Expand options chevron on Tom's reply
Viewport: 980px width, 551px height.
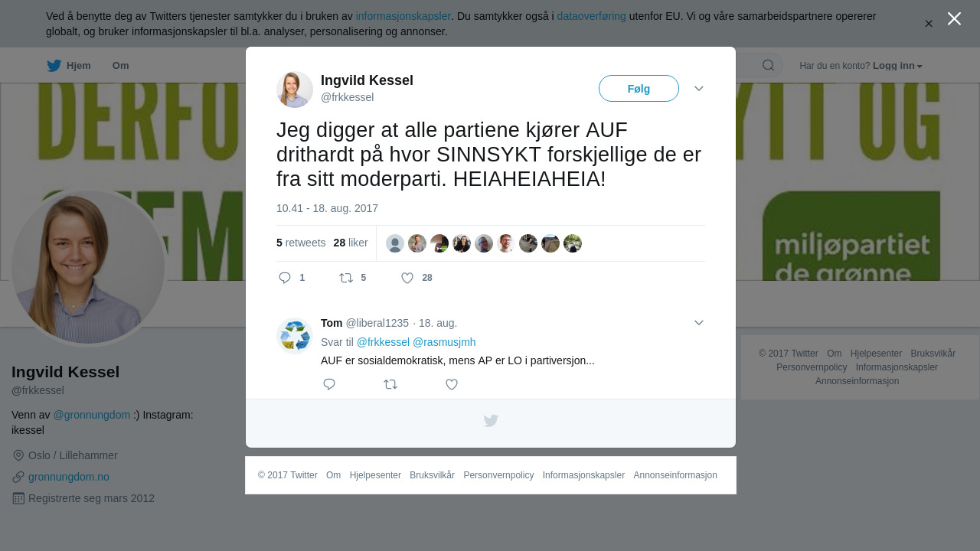(699, 323)
